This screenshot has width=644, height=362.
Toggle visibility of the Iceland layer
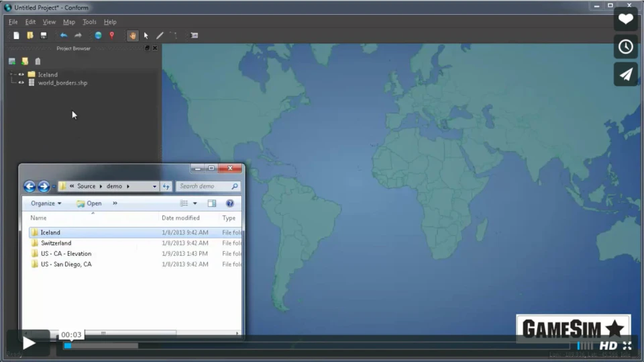coord(21,75)
